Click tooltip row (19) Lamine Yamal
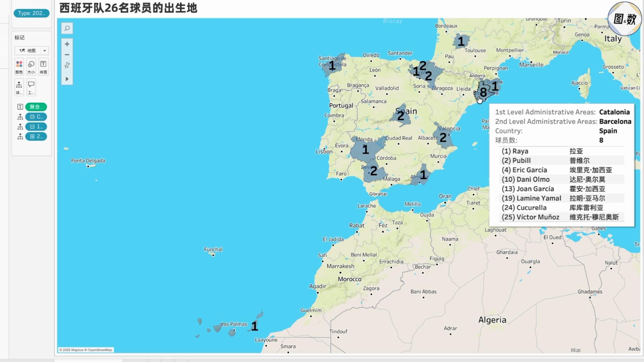This screenshot has height=362, width=644. pyautogui.click(x=561, y=198)
